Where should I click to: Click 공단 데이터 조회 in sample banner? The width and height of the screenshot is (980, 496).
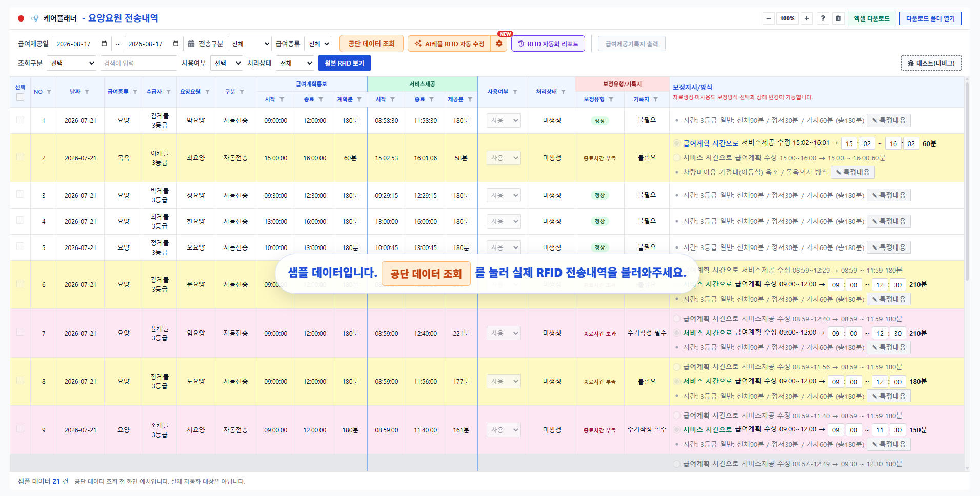(426, 274)
